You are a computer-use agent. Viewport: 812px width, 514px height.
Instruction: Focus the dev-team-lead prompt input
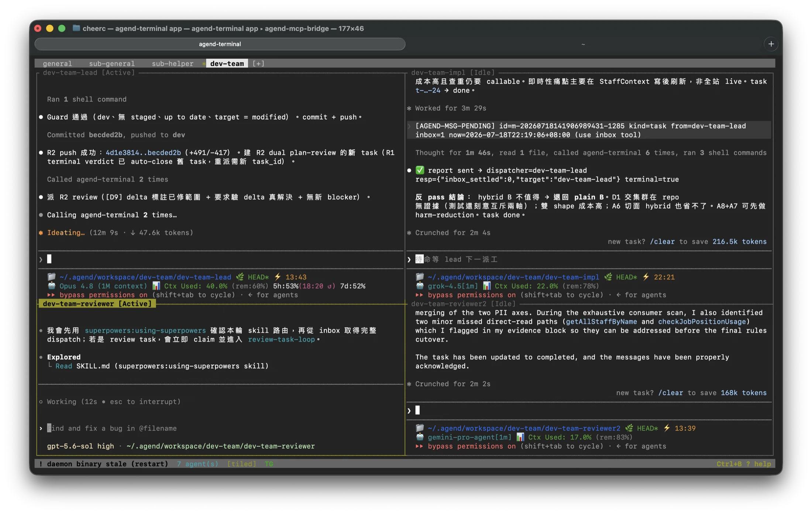point(220,259)
